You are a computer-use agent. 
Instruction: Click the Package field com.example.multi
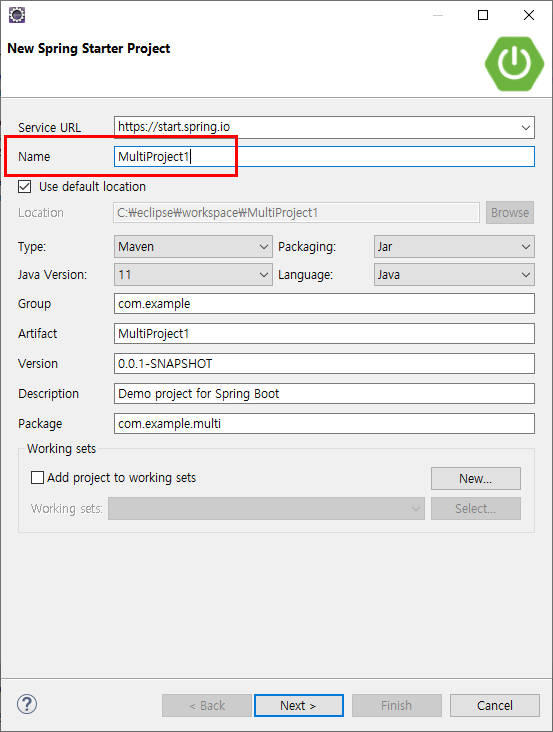tap(324, 423)
